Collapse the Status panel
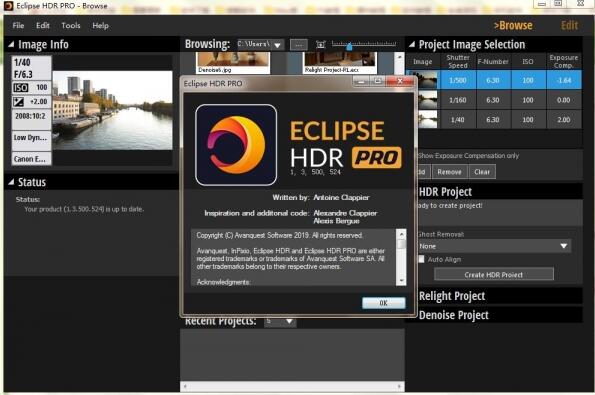This screenshot has width=595, height=395. coord(11,182)
